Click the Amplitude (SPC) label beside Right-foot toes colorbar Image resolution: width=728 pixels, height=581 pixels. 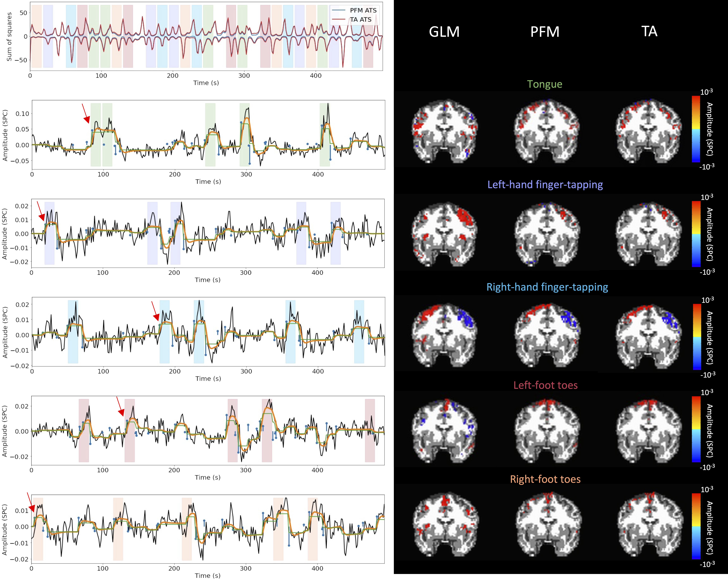710,528
